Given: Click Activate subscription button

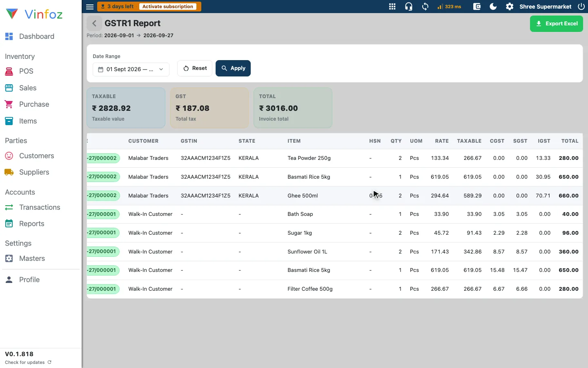Looking at the screenshot, I should click(x=167, y=7).
